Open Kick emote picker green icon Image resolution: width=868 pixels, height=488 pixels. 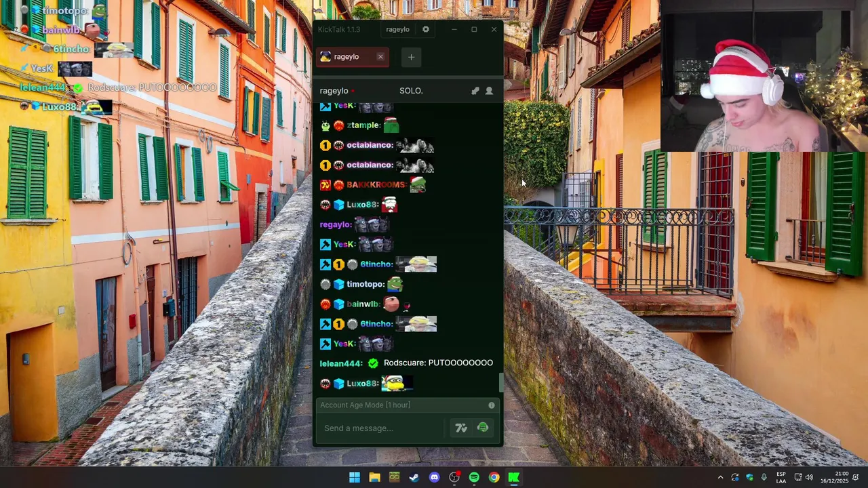tap(483, 428)
